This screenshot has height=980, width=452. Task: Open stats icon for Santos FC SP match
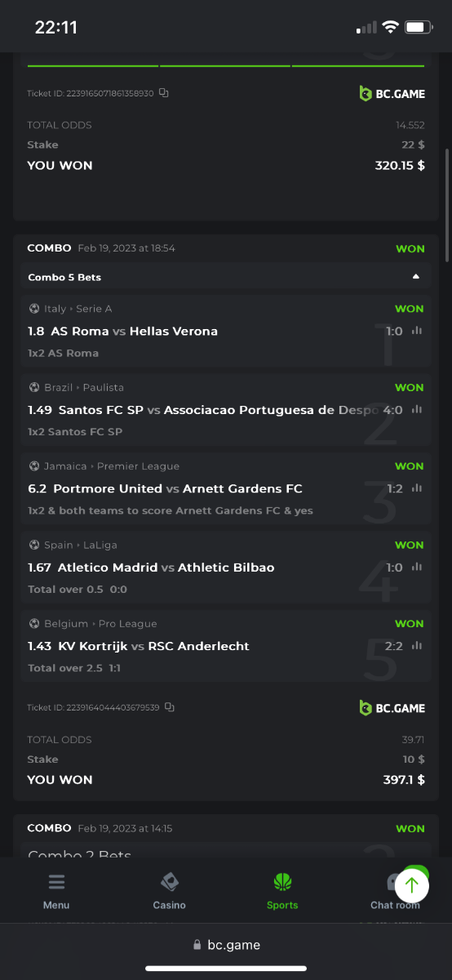pos(417,410)
